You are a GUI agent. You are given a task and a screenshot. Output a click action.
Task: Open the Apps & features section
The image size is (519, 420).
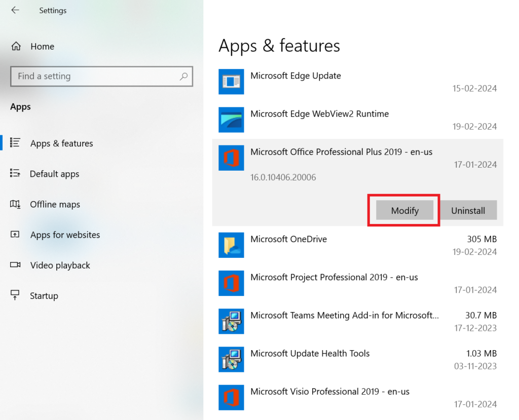click(61, 143)
